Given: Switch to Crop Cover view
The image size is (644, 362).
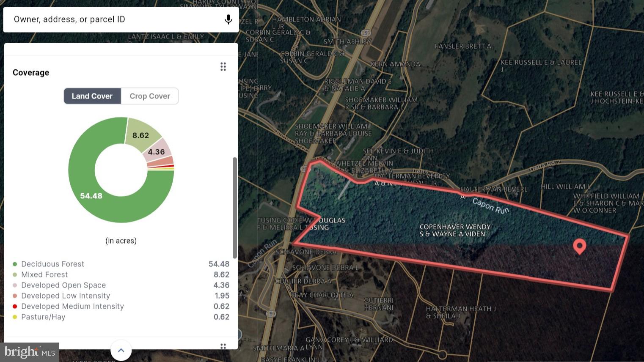Looking at the screenshot, I should click(x=150, y=96).
